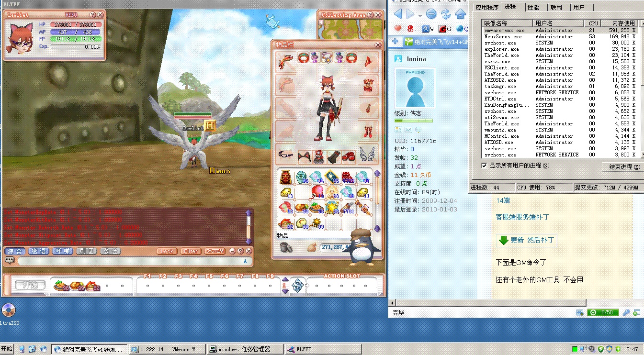This screenshot has height=355, width=644.
Task: Sort processes by the CPU column header
Action: [x=593, y=23]
